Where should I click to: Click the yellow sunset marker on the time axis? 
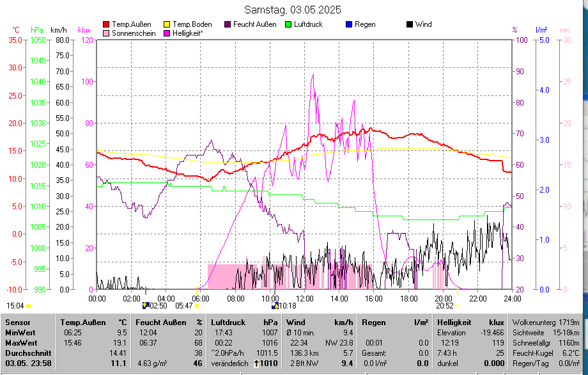point(457,291)
